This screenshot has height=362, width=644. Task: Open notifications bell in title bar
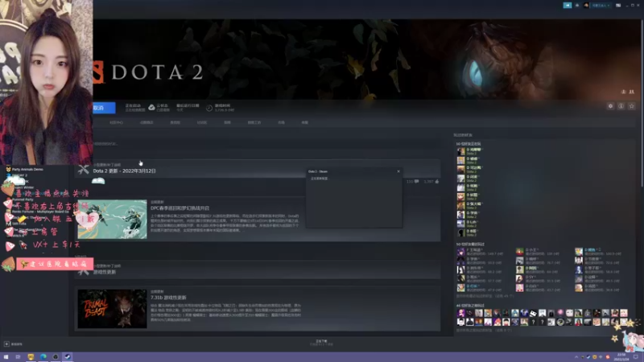click(577, 6)
